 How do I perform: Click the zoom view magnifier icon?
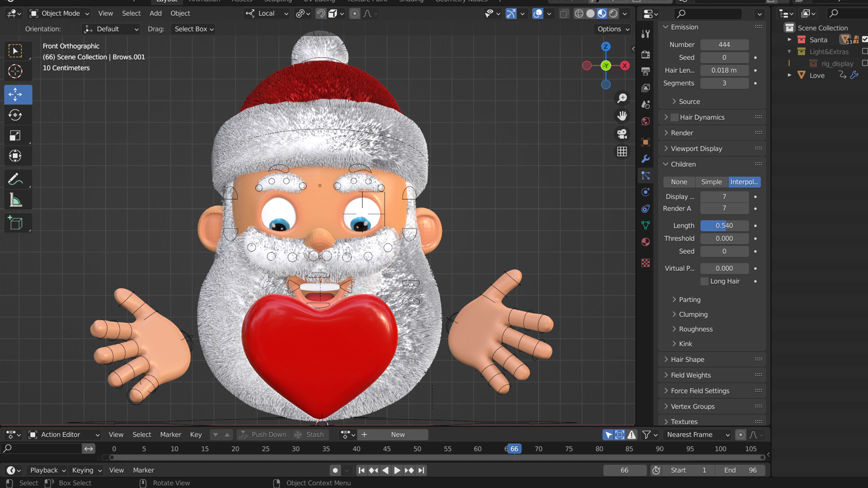pyautogui.click(x=622, y=98)
